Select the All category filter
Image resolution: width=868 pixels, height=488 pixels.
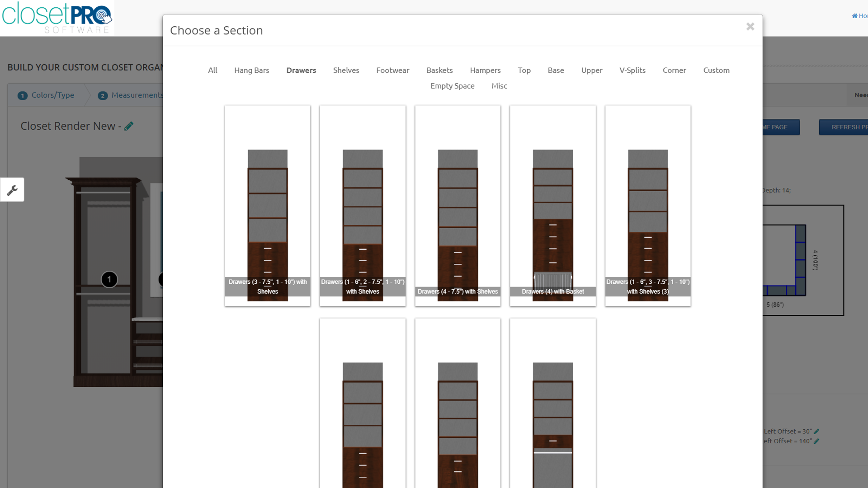(212, 70)
